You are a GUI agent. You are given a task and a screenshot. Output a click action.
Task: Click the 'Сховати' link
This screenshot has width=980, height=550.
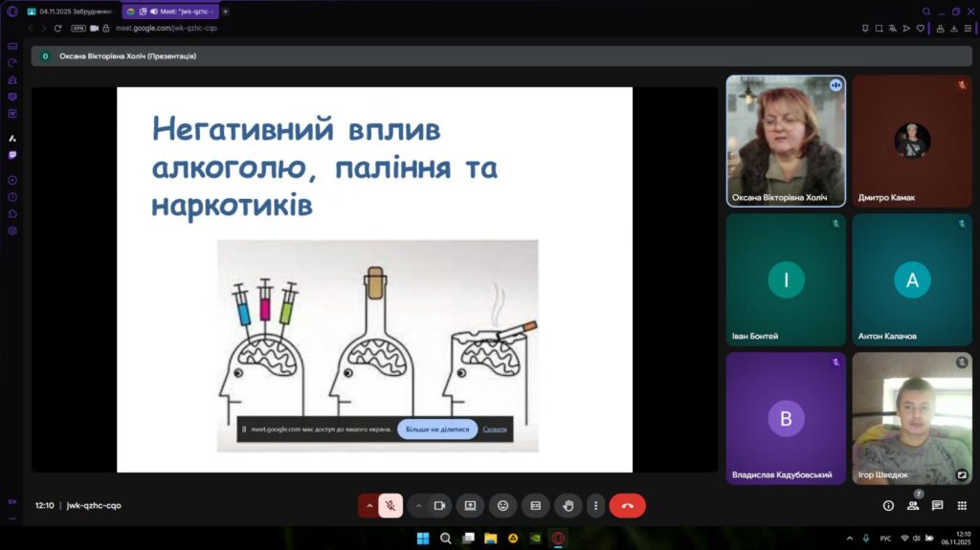click(495, 429)
